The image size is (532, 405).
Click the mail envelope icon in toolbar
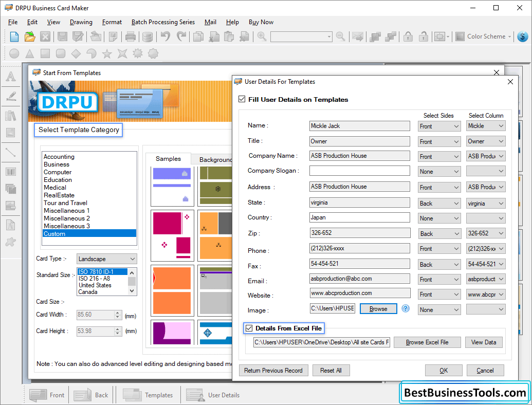(x=357, y=36)
